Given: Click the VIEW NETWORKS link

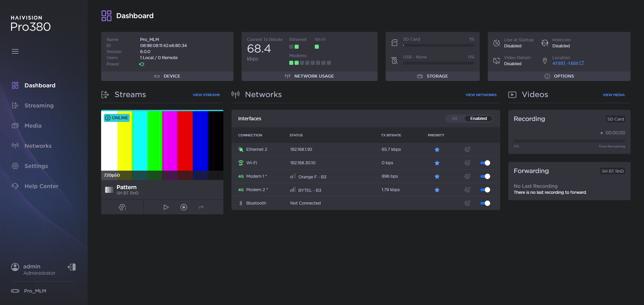Looking at the screenshot, I should click(481, 95).
